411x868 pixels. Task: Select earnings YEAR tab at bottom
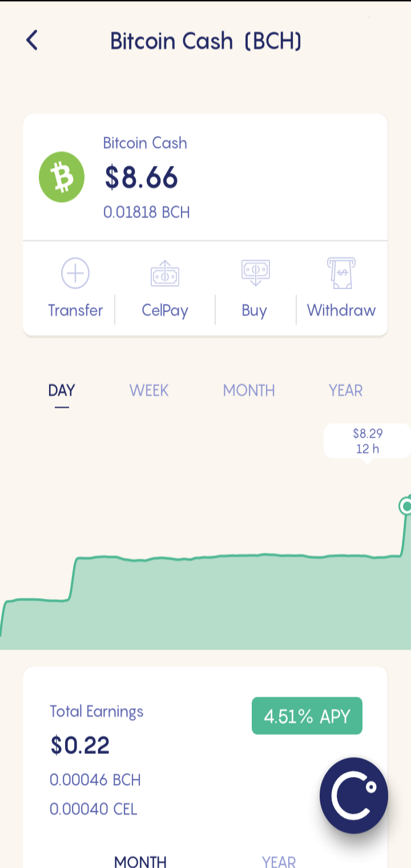pyautogui.click(x=279, y=861)
